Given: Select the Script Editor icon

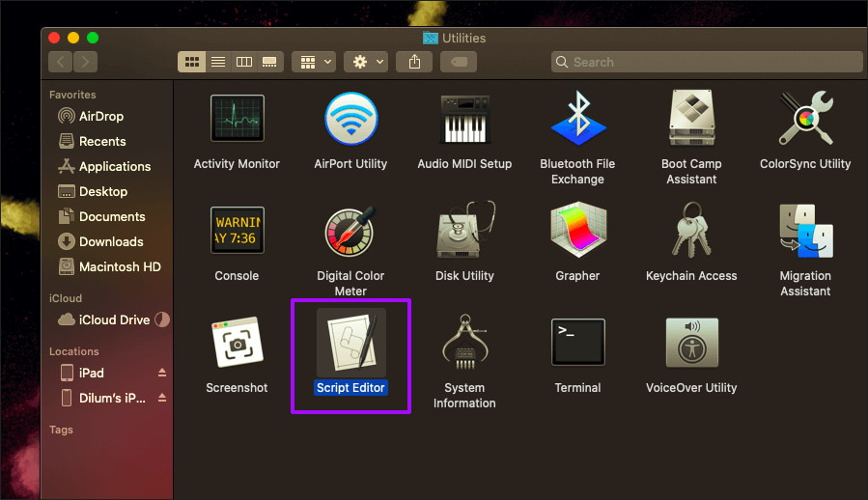Looking at the screenshot, I should pyautogui.click(x=350, y=343).
